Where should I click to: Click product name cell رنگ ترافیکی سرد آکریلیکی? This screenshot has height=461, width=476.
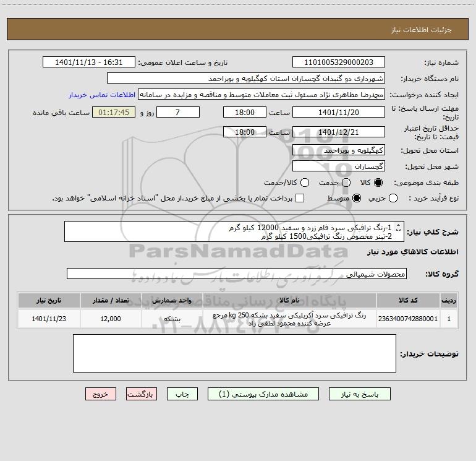point(289,319)
